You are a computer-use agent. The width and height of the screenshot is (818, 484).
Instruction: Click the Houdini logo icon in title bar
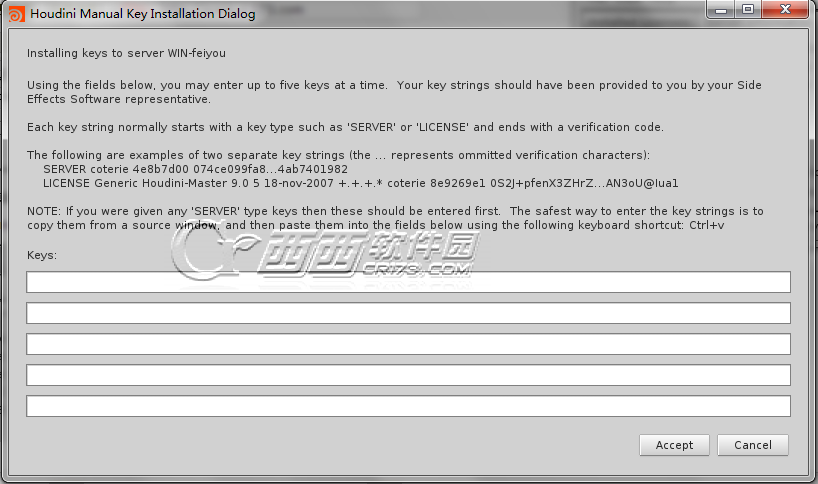(16, 14)
